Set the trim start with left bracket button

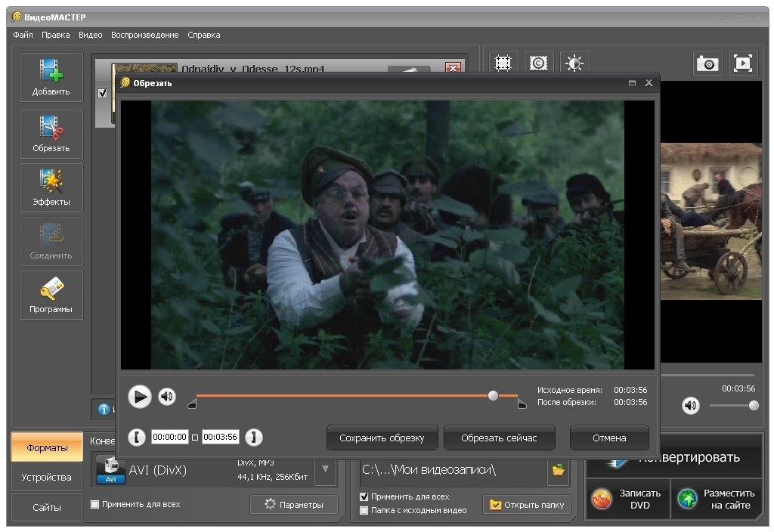click(136, 437)
